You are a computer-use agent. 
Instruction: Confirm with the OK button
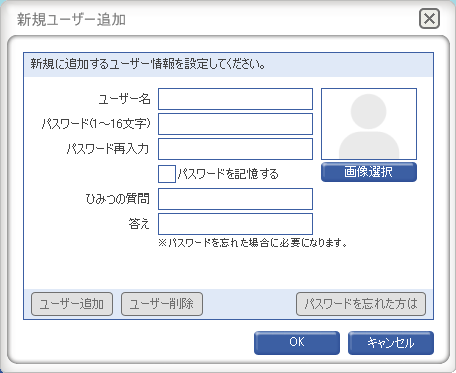297,343
